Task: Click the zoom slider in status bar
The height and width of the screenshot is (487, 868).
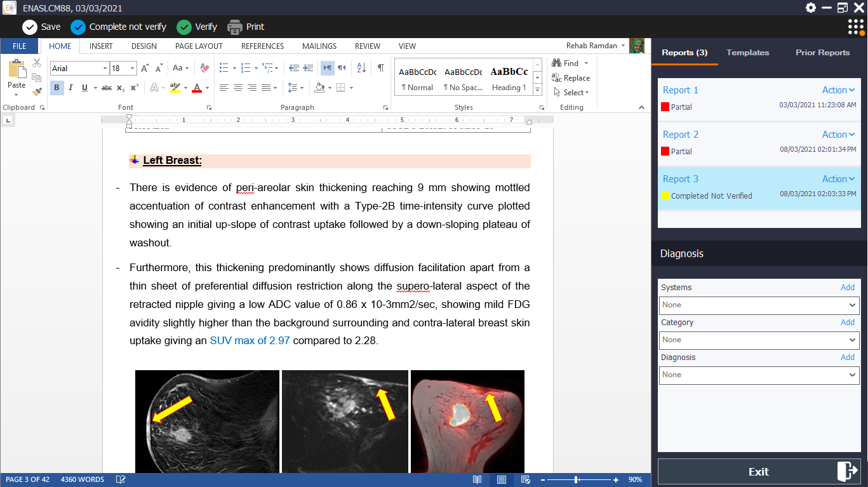Action: coord(576,480)
